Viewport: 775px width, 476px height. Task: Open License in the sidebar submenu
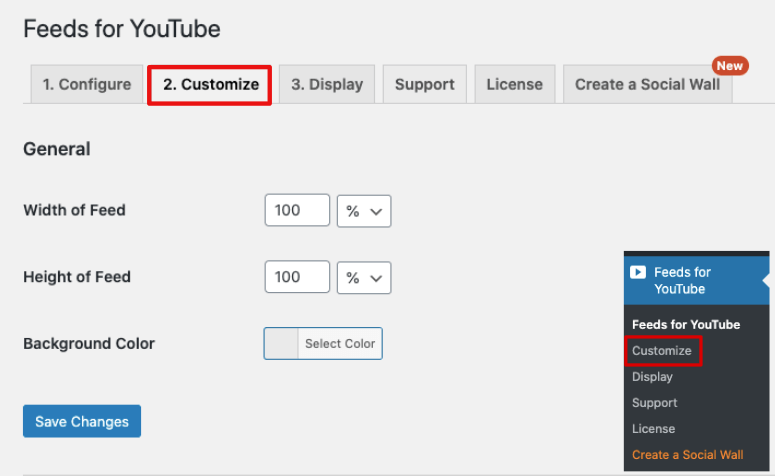click(653, 429)
